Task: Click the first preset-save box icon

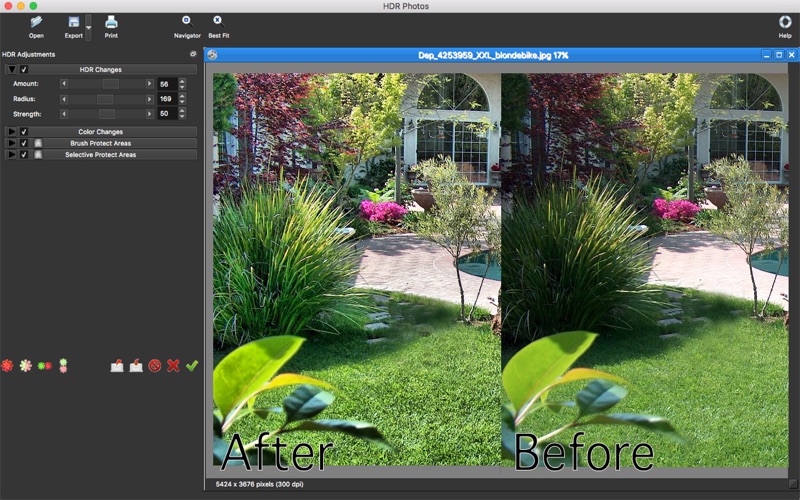Action: [x=117, y=365]
